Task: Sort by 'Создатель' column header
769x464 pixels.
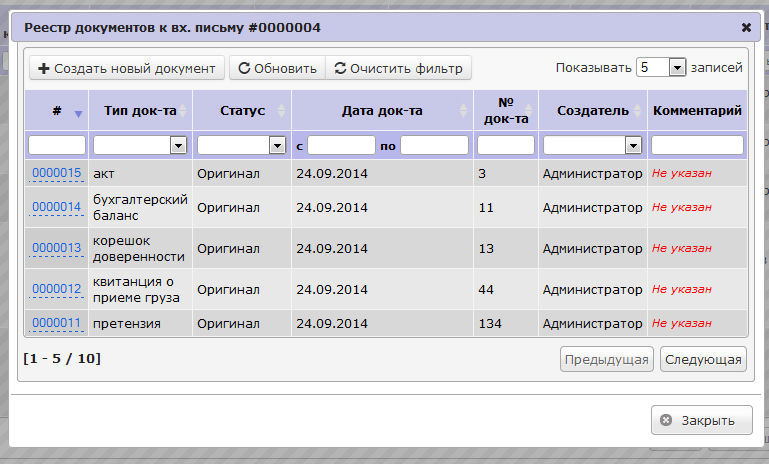Action: [x=593, y=111]
